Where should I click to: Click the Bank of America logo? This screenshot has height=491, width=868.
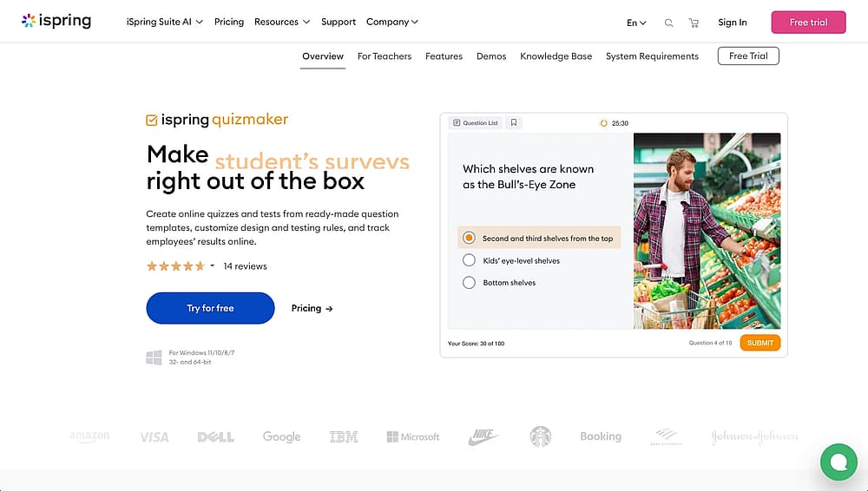(x=667, y=436)
